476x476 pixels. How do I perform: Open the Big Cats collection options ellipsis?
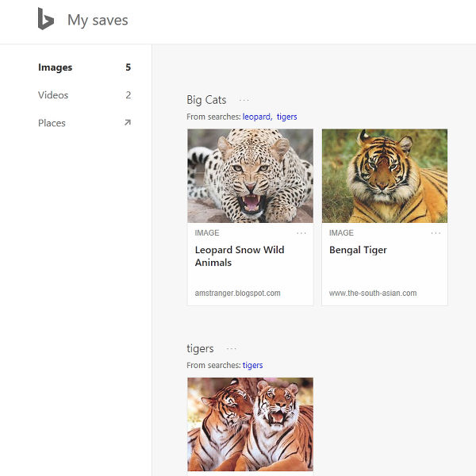[x=244, y=100]
